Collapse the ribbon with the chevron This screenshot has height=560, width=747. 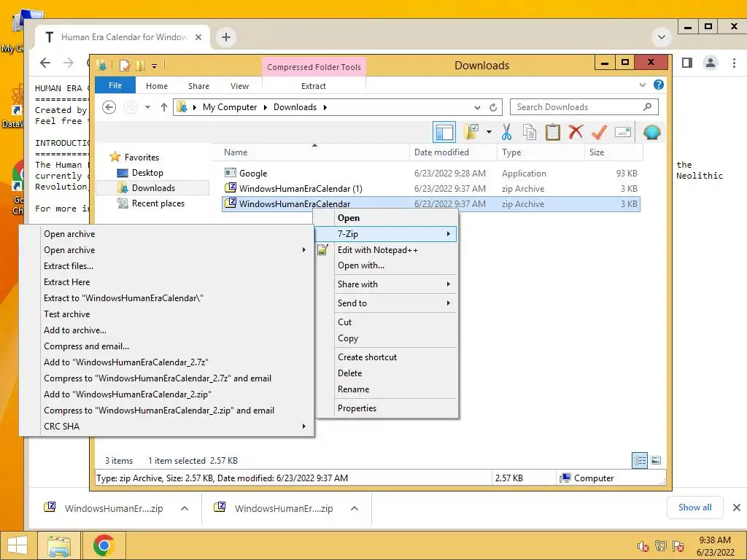[x=642, y=85]
